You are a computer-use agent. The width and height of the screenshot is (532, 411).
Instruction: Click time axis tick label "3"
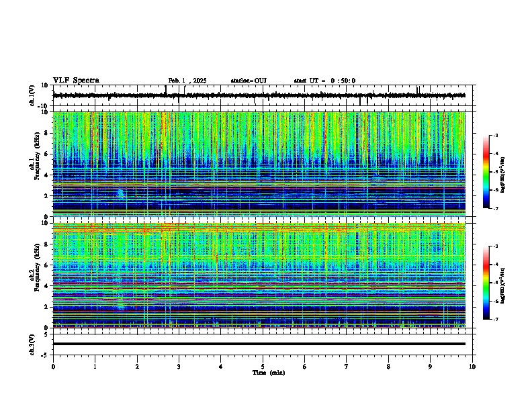[x=179, y=367]
